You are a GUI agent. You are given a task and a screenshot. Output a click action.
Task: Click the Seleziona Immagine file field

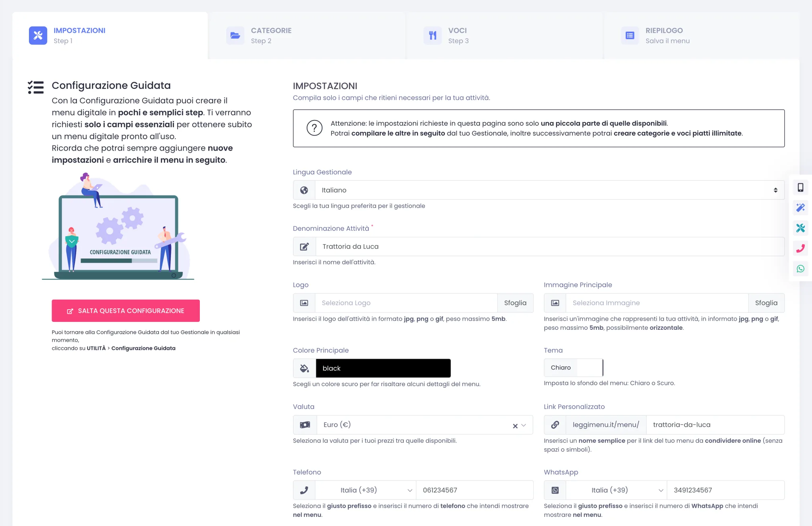[657, 303]
